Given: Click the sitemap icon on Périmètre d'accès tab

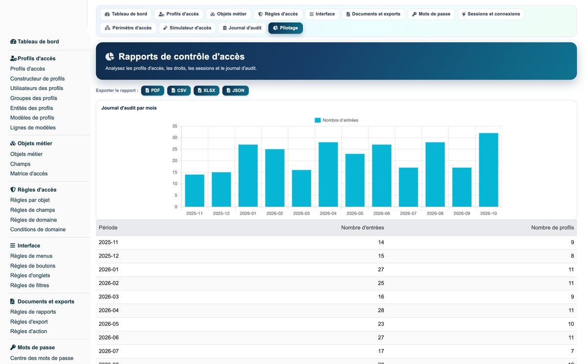Looking at the screenshot, I should coord(108,28).
